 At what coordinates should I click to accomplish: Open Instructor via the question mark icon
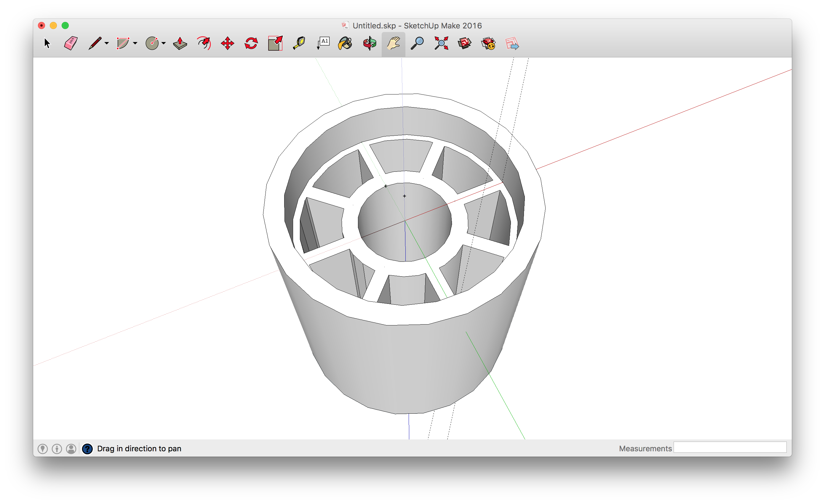tap(87, 449)
